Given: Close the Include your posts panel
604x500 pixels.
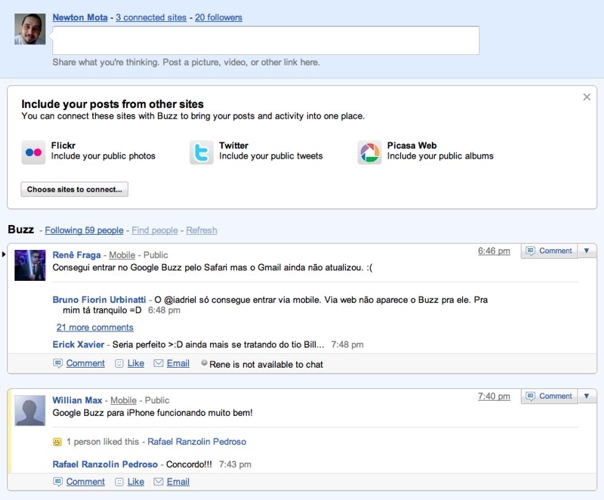Looking at the screenshot, I should click(x=587, y=97).
